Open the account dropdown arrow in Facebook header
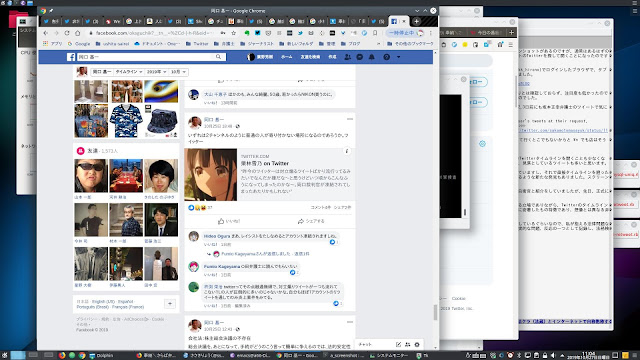The image size is (640, 360). [398, 57]
